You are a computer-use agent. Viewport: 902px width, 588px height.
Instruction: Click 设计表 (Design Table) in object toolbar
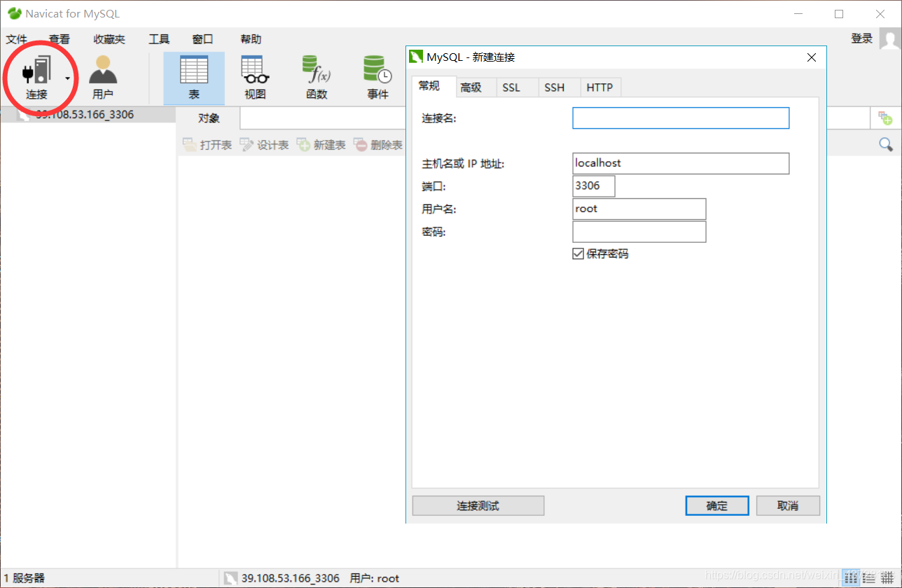(x=264, y=145)
